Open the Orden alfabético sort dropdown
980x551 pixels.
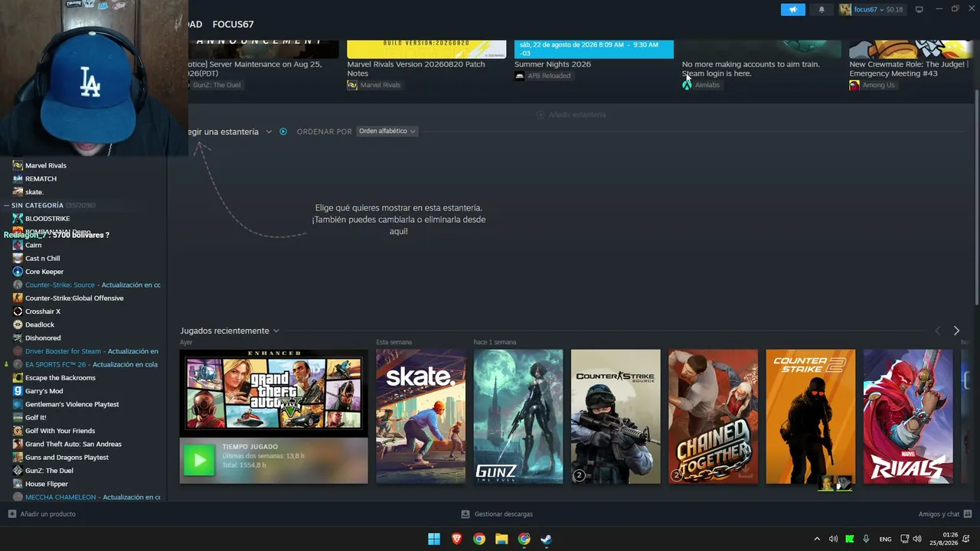(387, 132)
